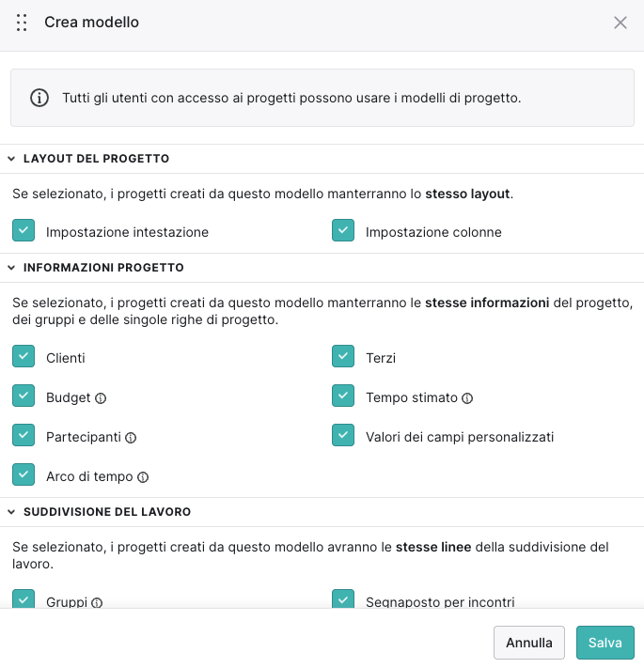Click the info icon beside Arco di tempo

click(143, 477)
